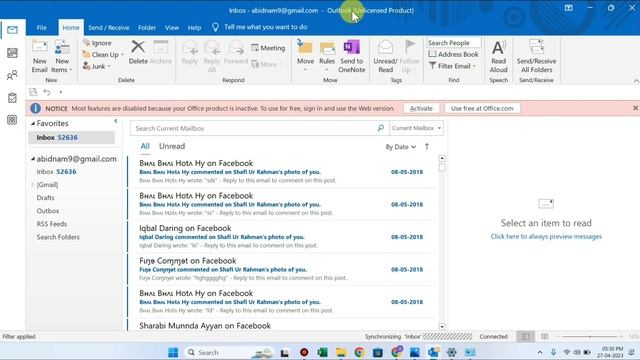This screenshot has width=640, height=360.
Task: Select the Drafts folder
Action: click(x=45, y=198)
